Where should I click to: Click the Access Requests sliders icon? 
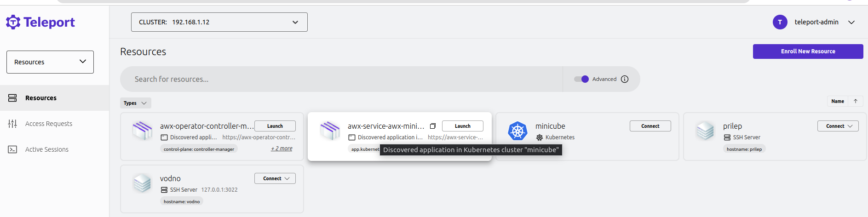click(x=12, y=124)
